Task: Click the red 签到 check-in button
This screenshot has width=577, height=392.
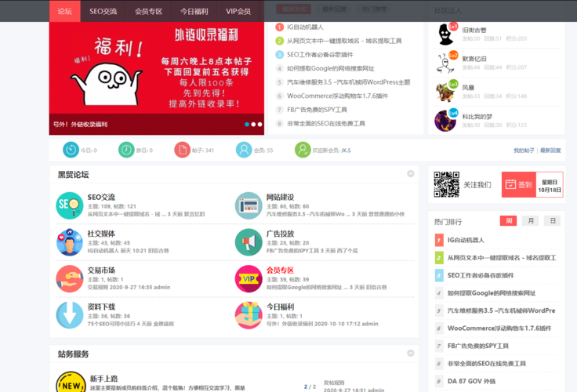Action: [519, 184]
